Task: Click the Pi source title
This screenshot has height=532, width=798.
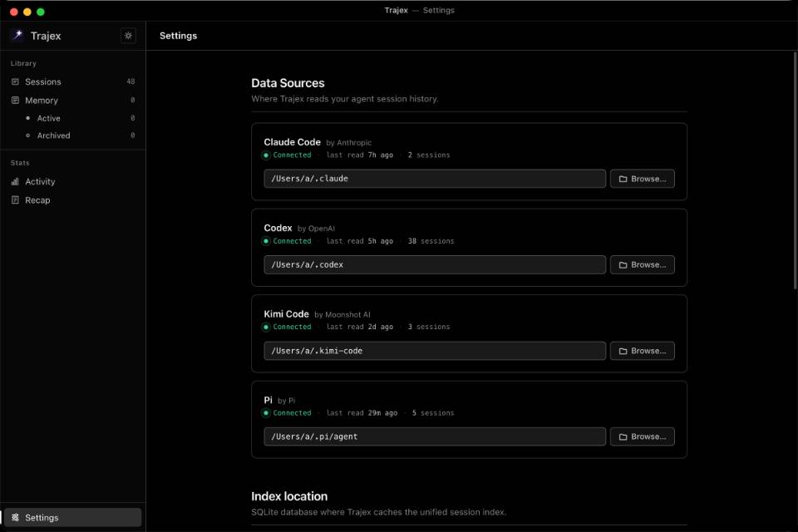Action: tap(268, 400)
